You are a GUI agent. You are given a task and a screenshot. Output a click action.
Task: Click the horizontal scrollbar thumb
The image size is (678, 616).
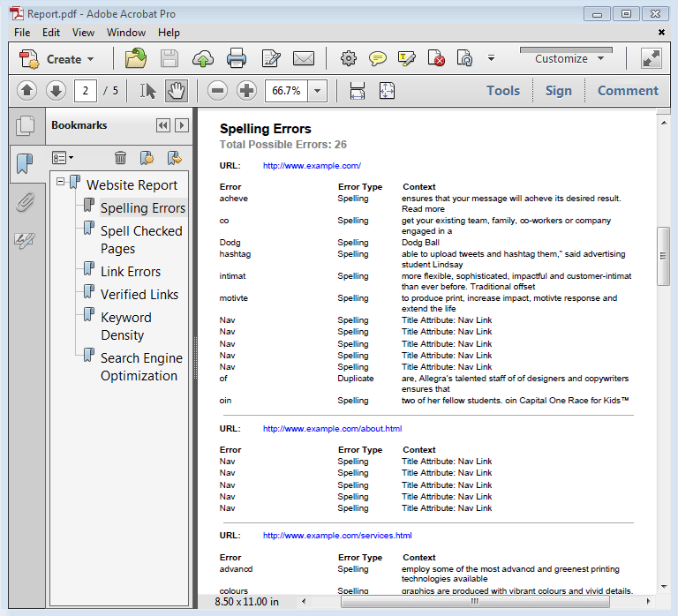tap(475, 601)
